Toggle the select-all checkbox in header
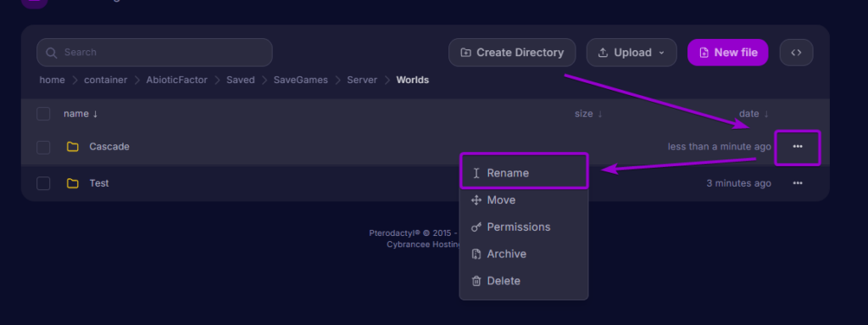Image resolution: width=868 pixels, height=325 pixels. 43,114
